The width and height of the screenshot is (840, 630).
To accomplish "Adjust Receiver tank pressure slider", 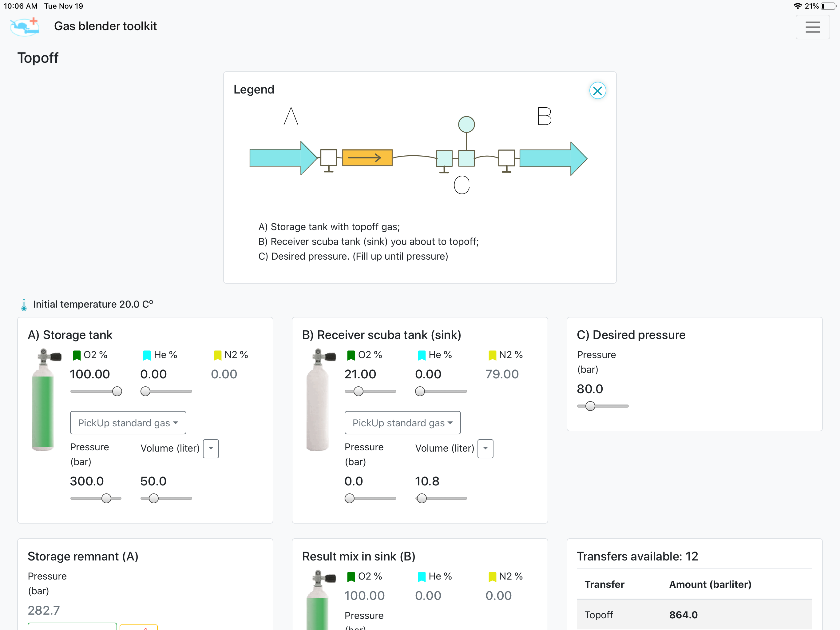I will (349, 498).
